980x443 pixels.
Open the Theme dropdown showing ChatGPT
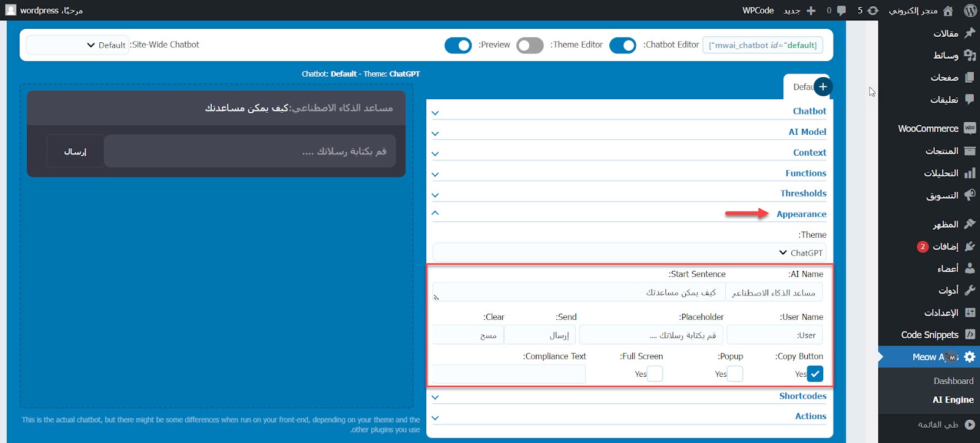629,252
